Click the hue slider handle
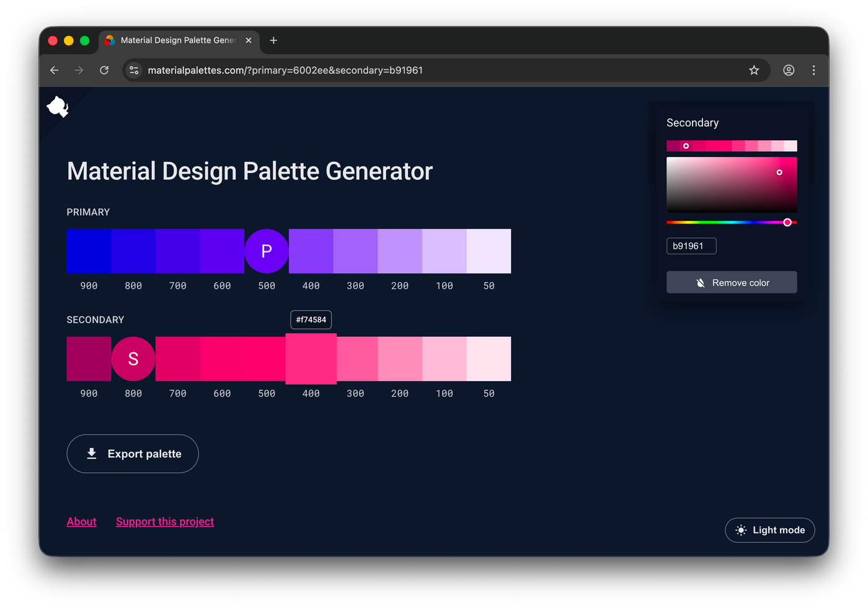The width and height of the screenshot is (868, 608). click(787, 222)
